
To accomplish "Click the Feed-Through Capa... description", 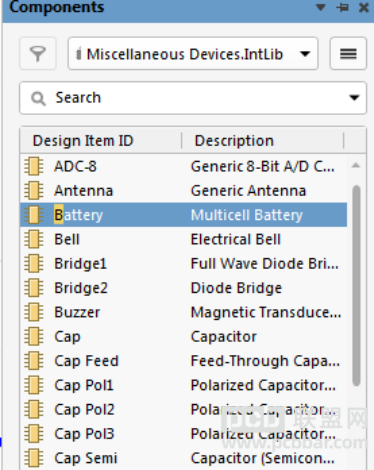I will (x=265, y=361).
